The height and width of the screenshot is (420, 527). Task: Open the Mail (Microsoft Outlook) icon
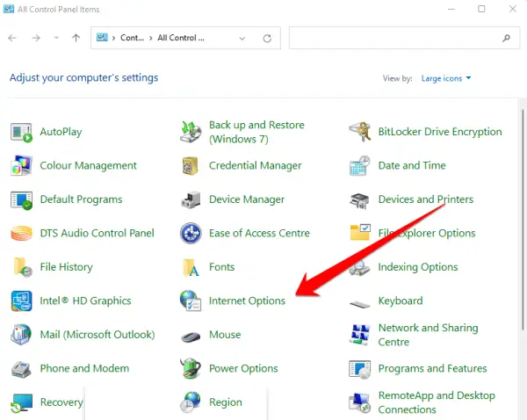(21, 335)
